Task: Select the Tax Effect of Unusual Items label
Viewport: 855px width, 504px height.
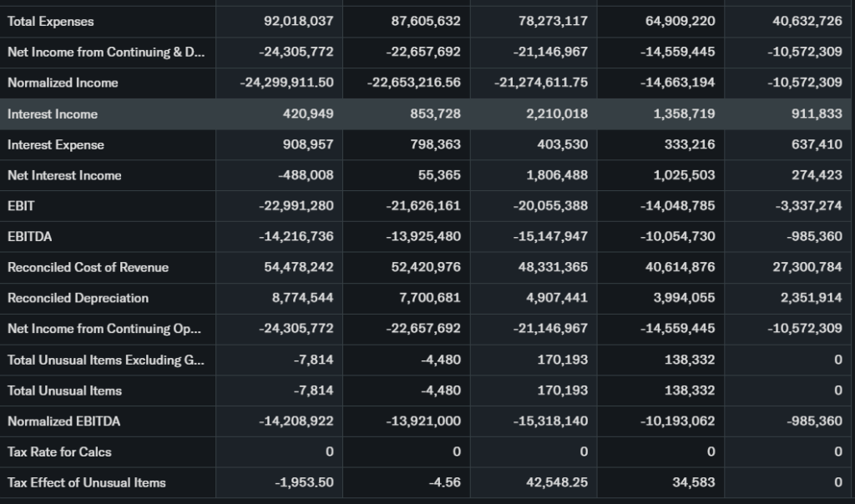Action: pyautogui.click(x=86, y=482)
